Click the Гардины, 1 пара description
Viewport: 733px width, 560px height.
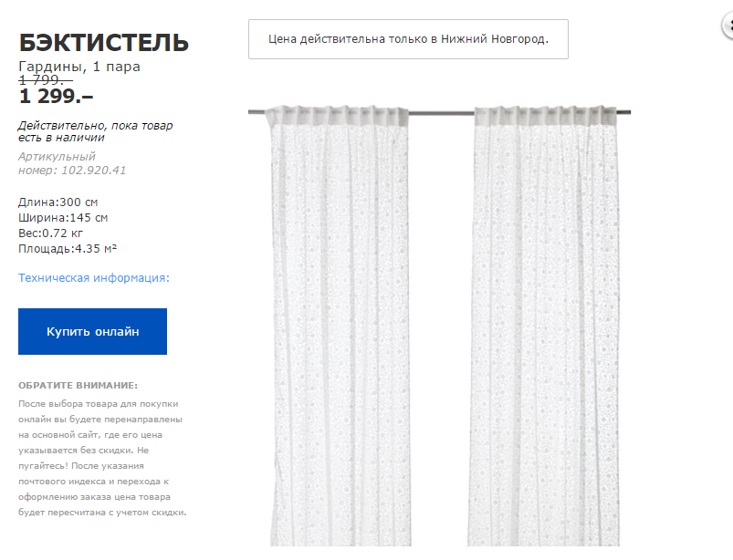pyautogui.click(x=79, y=67)
